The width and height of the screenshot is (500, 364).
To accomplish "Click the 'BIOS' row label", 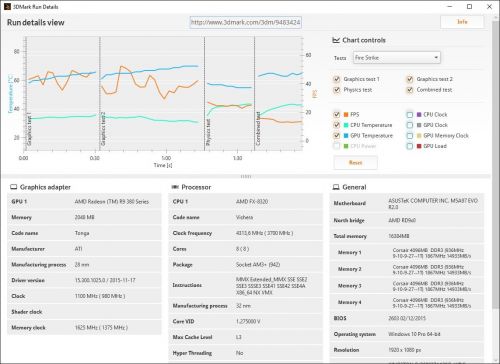I will pyautogui.click(x=340, y=318).
